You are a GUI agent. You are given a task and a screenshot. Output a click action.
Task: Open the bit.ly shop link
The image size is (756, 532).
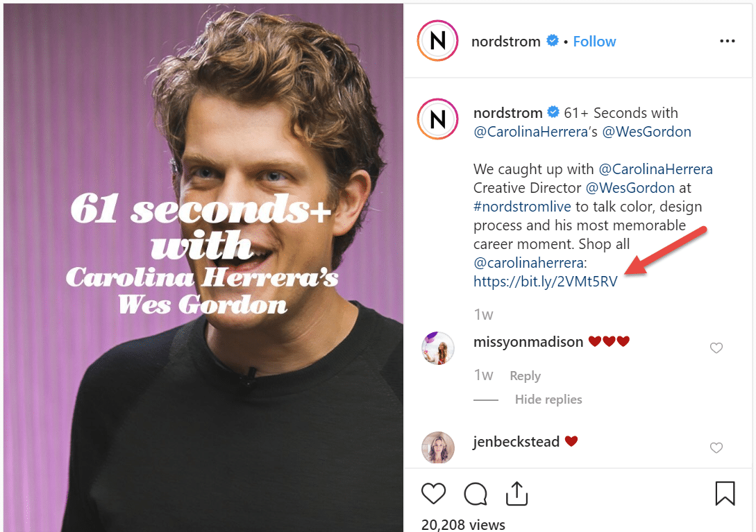tap(545, 282)
